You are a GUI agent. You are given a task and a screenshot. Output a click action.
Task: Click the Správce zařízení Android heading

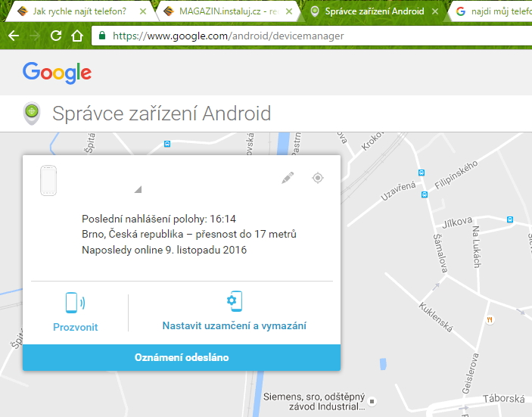click(161, 114)
